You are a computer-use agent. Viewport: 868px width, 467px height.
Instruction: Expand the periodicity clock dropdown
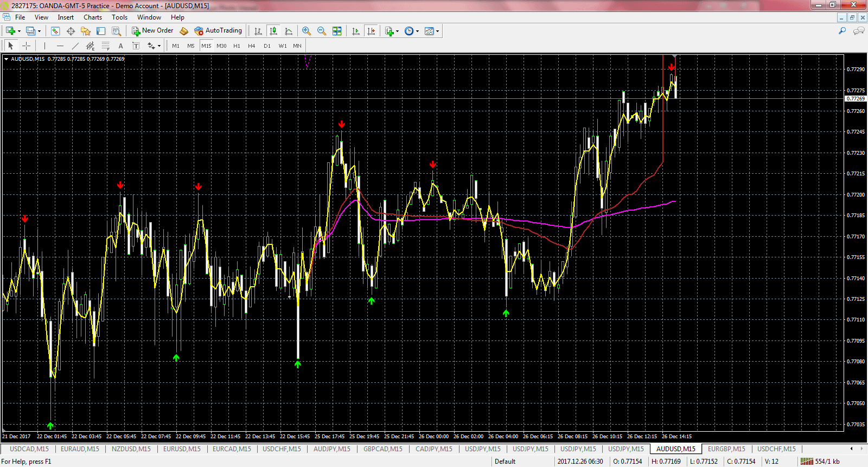click(x=417, y=31)
